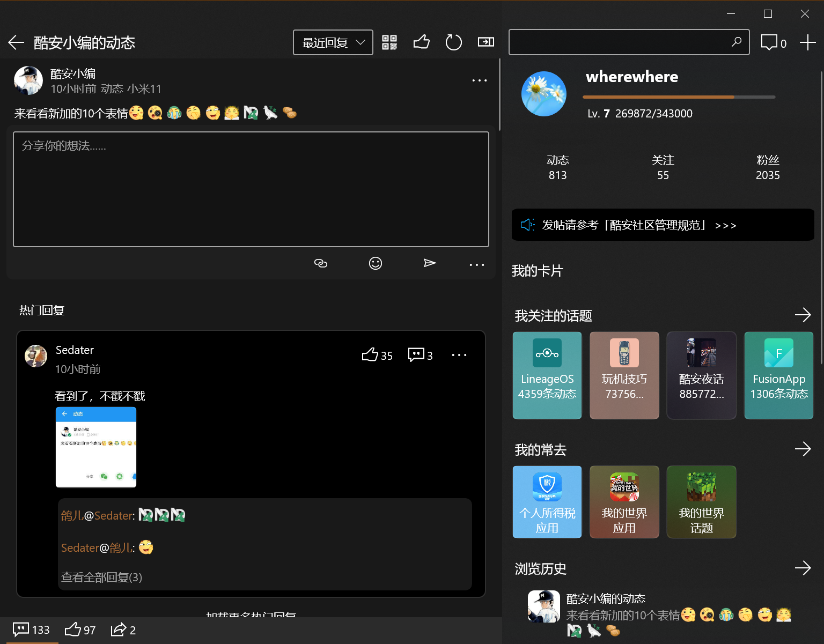Open 鸽儿 username in nested reply
The image size is (824, 644).
point(72,516)
